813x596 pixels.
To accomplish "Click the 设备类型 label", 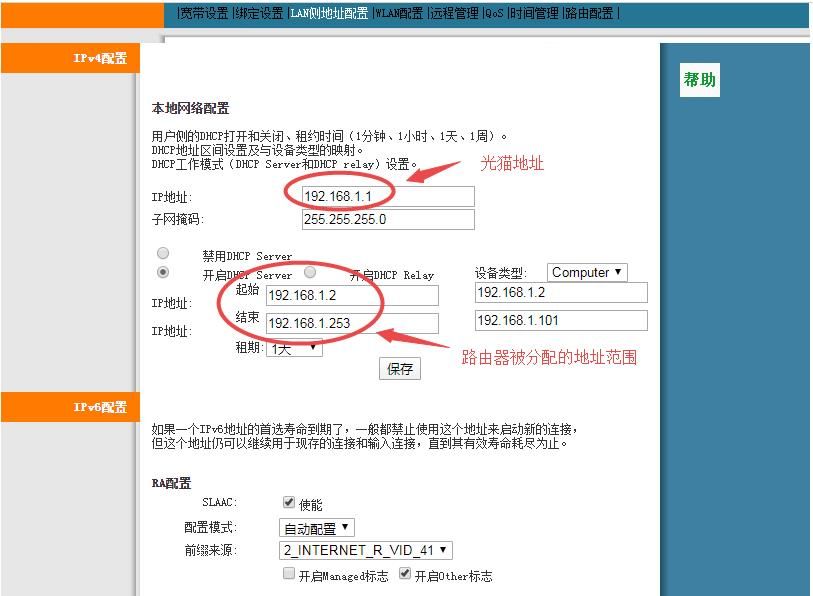I will point(501,273).
